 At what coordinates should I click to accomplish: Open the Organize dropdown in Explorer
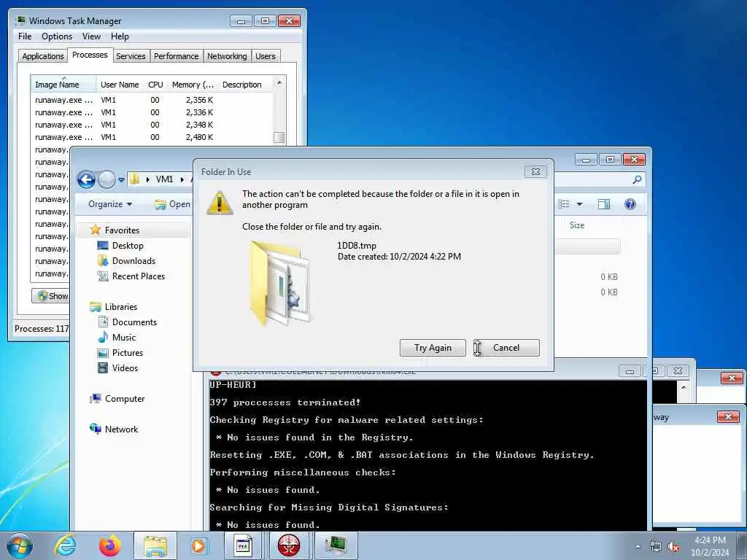click(110, 204)
